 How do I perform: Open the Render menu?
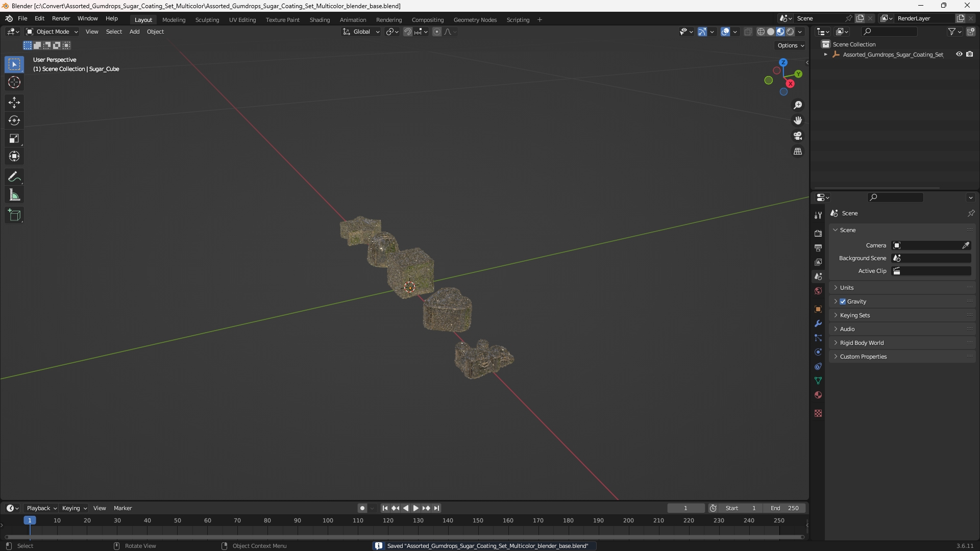pyautogui.click(x=61, y=18)
